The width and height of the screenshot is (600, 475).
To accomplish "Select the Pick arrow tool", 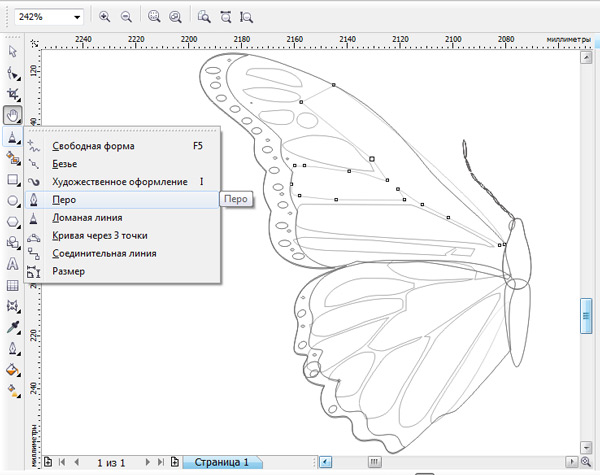I will point(13,51).
